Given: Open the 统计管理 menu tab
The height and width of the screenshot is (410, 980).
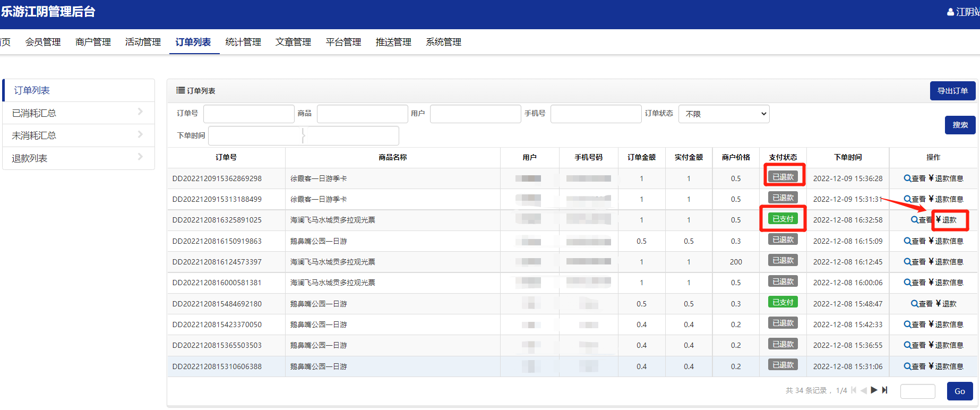Looking at the screenshot, I should [x=243, y=42].
